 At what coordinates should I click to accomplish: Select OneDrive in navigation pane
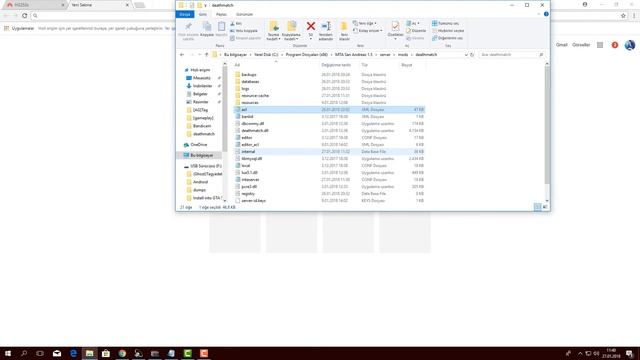[x=199, y=145]
